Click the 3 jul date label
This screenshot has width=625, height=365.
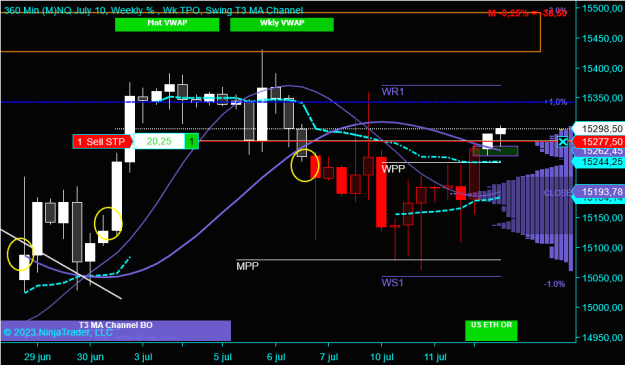[143, 357]
